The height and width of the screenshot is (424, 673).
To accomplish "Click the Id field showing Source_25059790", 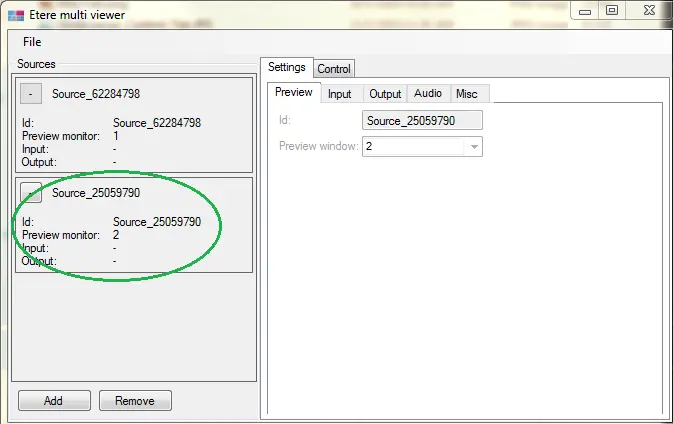I will click(x=422, y=121).
